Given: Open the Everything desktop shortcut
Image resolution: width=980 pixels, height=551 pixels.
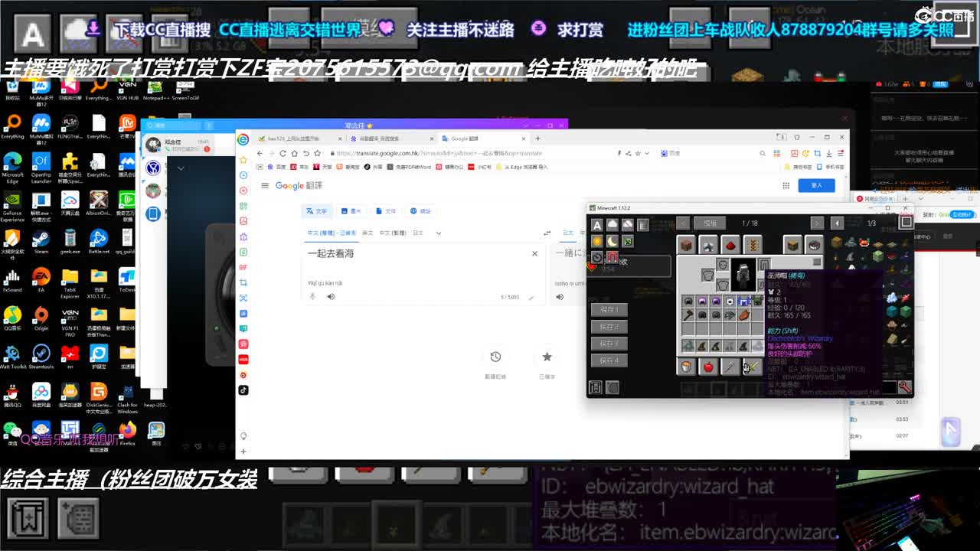Looking at the screenshot, I should [12, 126].
